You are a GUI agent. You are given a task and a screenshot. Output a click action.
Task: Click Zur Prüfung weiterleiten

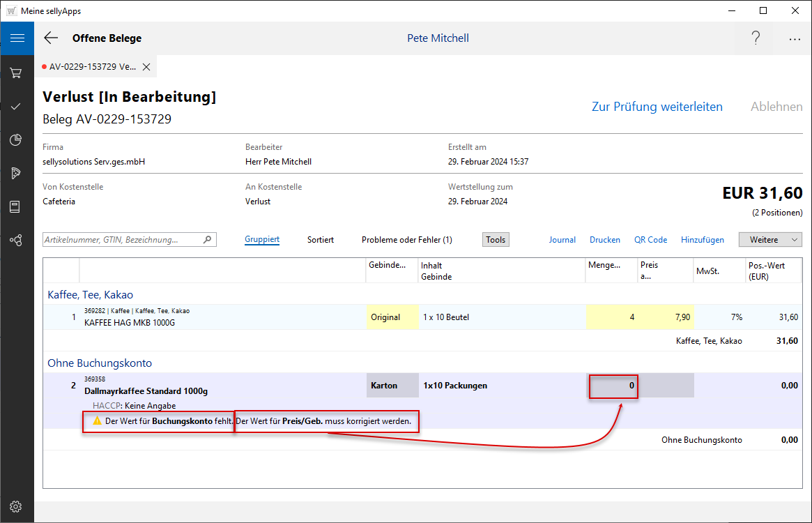pos(657,107)
